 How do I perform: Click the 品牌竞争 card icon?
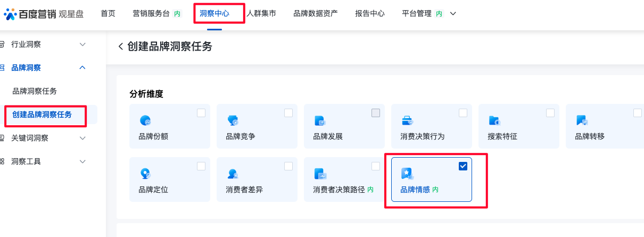(x=233, y=120)
